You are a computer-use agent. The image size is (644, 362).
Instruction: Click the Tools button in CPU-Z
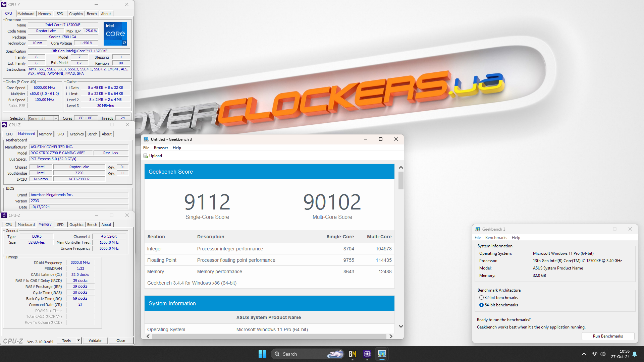coord(66,341)
